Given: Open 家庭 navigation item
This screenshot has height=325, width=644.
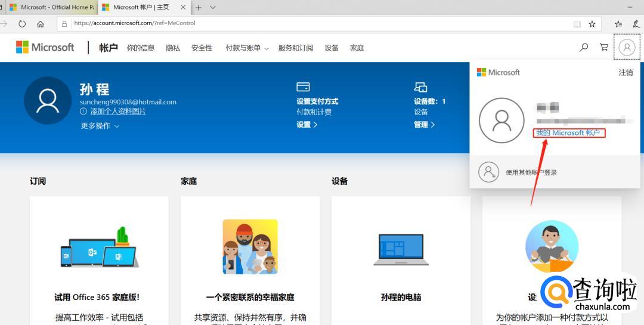Looking at the screenshot, I should 357,48.
